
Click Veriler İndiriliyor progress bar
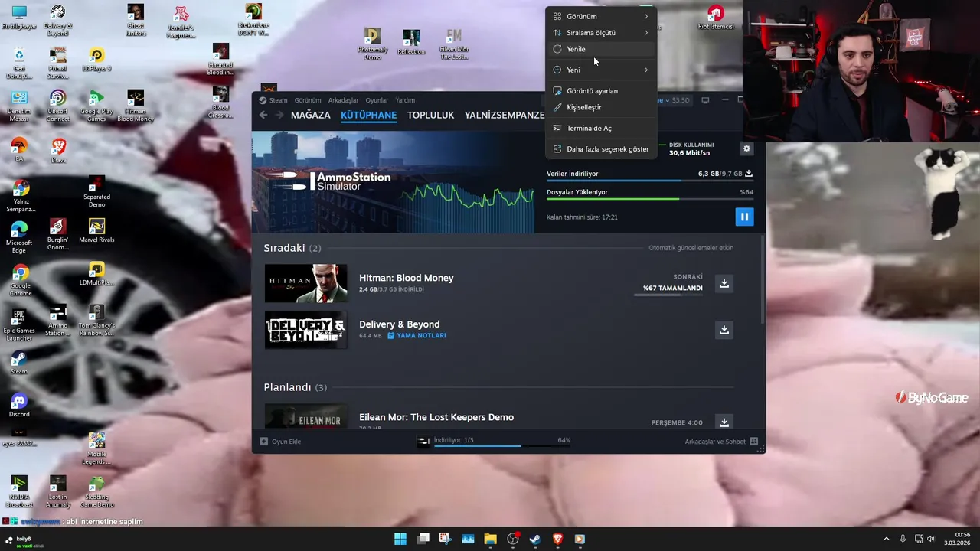pos(650,181)
